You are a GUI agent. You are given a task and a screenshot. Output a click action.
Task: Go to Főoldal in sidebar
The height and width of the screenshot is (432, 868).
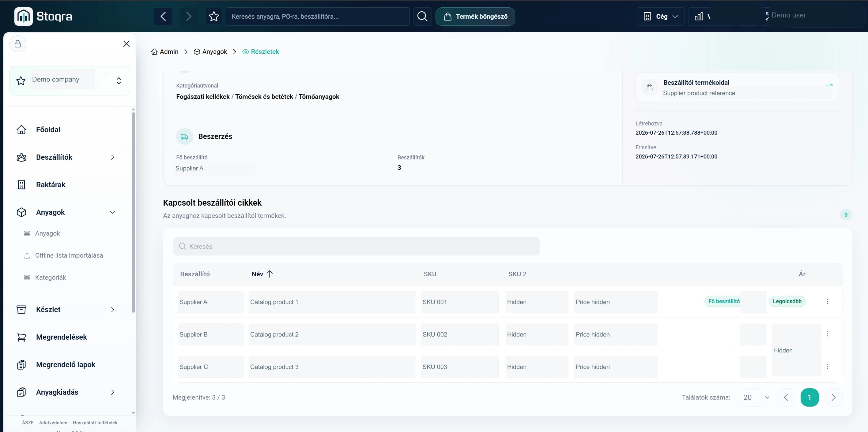(x=48, y=130)
